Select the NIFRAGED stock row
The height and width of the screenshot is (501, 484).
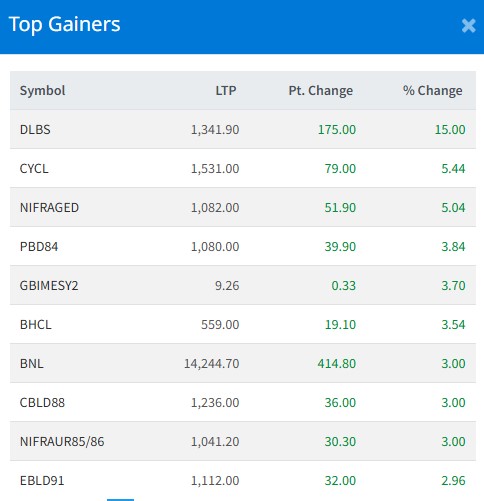(243, 207)
